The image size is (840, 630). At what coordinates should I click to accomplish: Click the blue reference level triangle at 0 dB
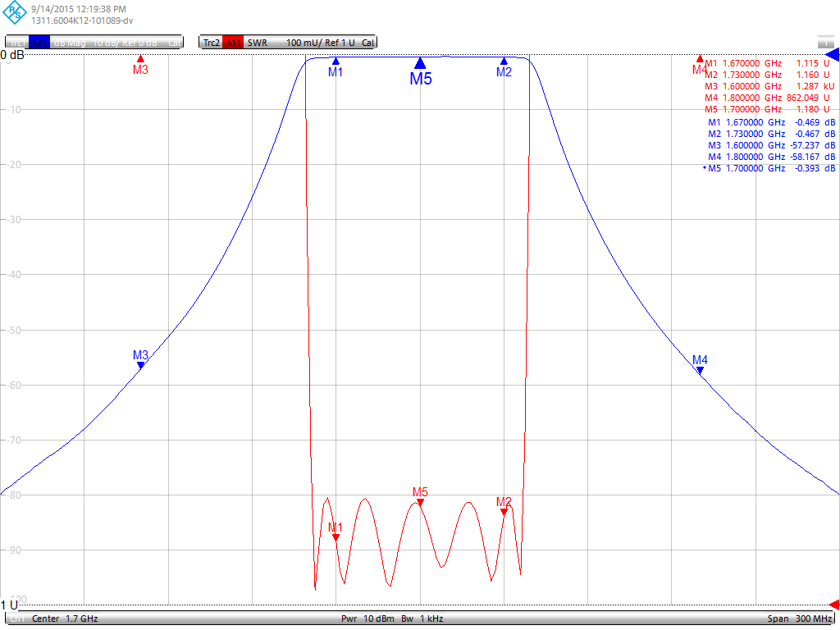833,55
